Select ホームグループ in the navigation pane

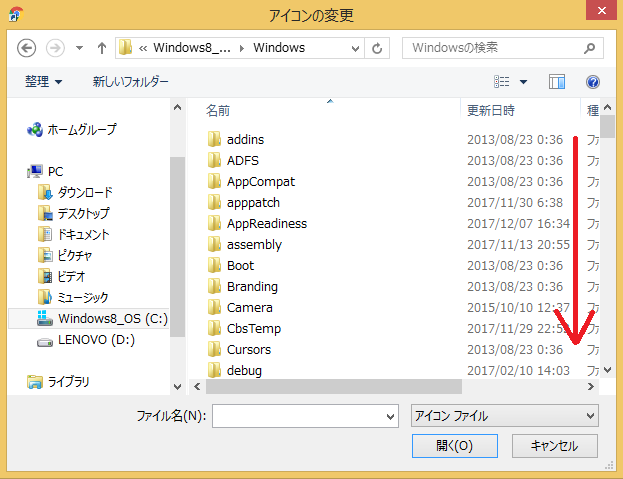pyautogui.click(x=72, y=129)
